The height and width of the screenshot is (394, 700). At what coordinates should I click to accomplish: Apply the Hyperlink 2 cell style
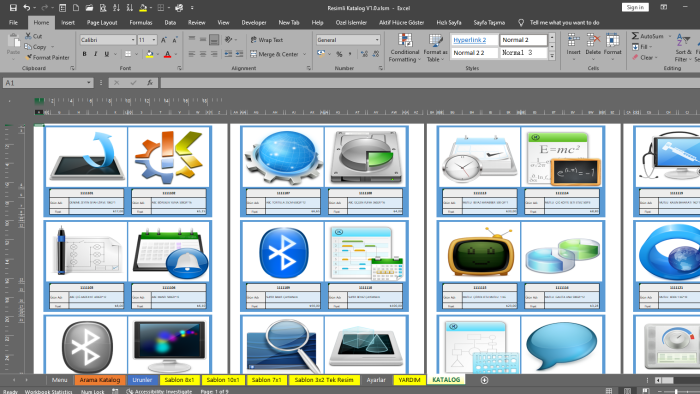474,40
